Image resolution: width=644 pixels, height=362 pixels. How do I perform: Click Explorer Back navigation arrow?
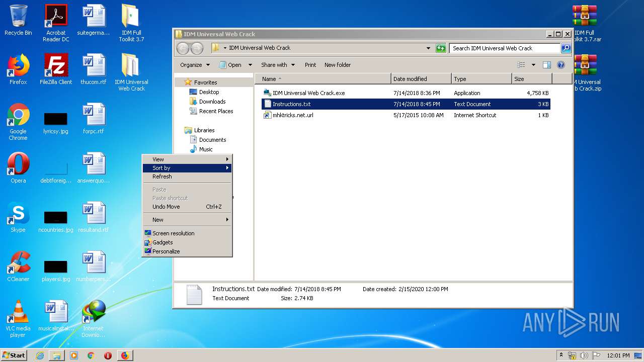click(x=183, y=48)
